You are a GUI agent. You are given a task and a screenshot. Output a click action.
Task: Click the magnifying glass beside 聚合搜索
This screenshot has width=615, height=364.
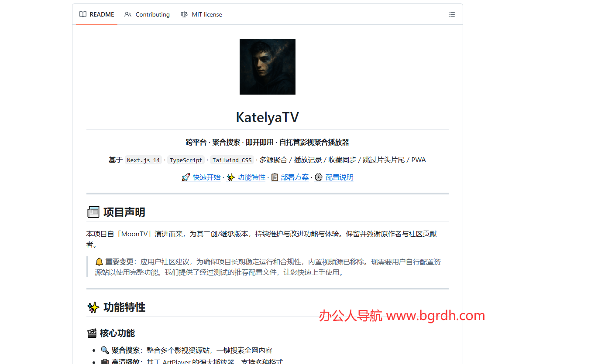tap(104, 349)
